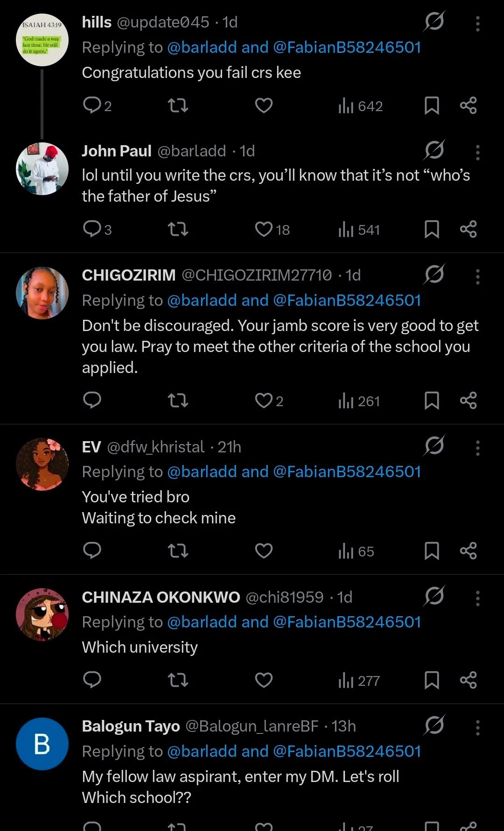Open @FabianB58246501 mention in hills' reply
Screen dimensions: 504x831
point(347,48)
